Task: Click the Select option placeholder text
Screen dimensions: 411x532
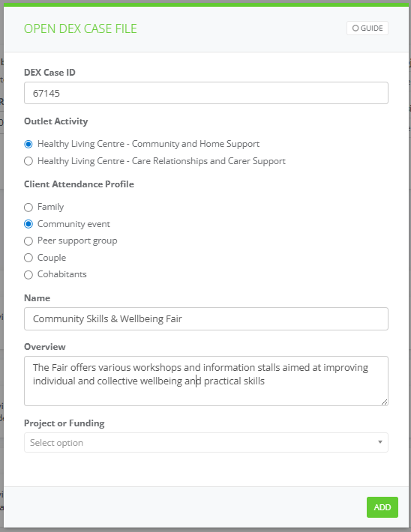Action: (56, 443)
